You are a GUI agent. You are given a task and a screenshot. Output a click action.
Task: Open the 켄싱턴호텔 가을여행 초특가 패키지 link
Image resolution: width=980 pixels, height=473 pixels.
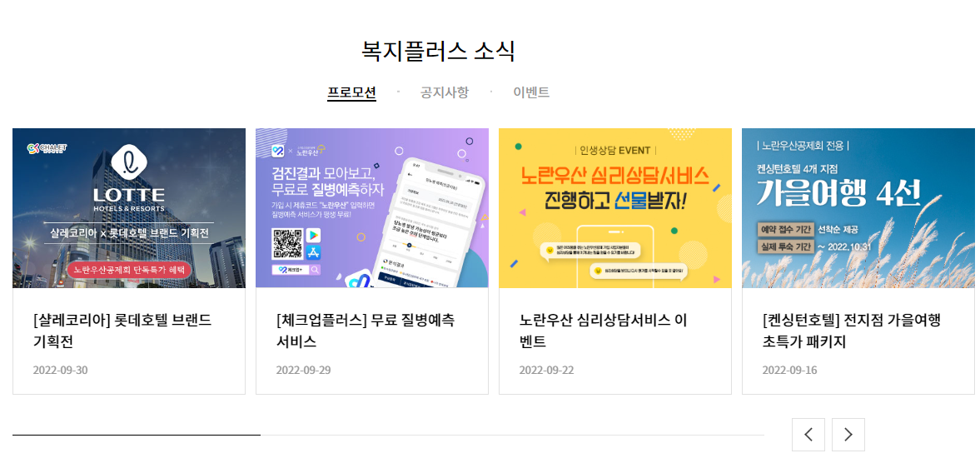pyautogui.click(x=852, y=331)
